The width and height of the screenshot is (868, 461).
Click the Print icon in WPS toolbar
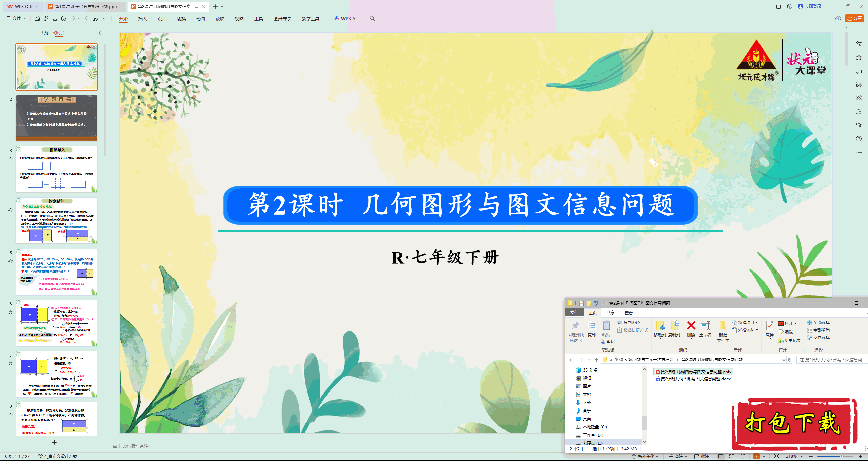[55, 18]
